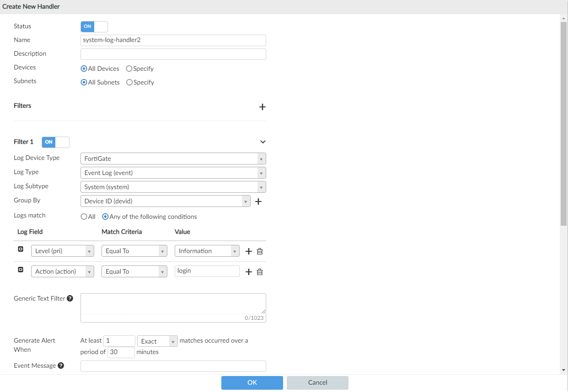The width and height of the screenshot is (568, 392).
Task: Turn off the Filter 1 switch
Action: point(55,142)
